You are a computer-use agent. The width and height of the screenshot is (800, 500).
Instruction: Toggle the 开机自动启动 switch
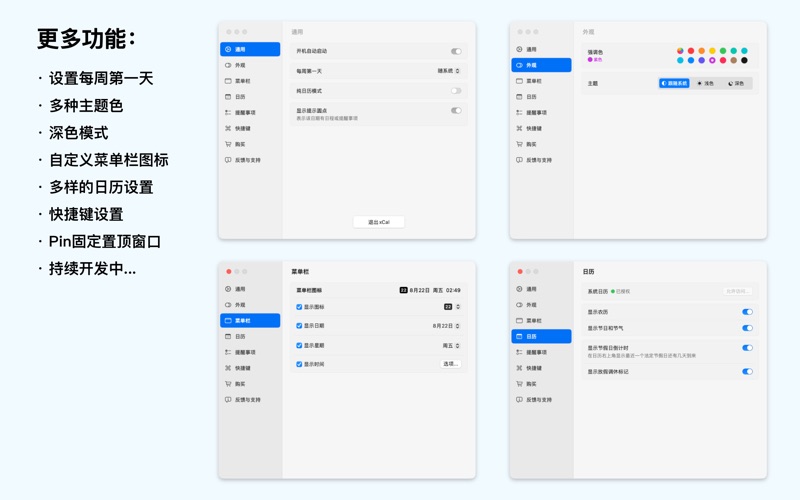(456, 51)
